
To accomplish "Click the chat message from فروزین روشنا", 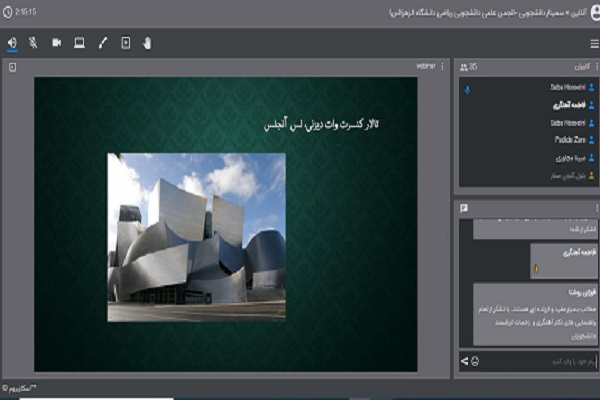I will coord(535,314).
